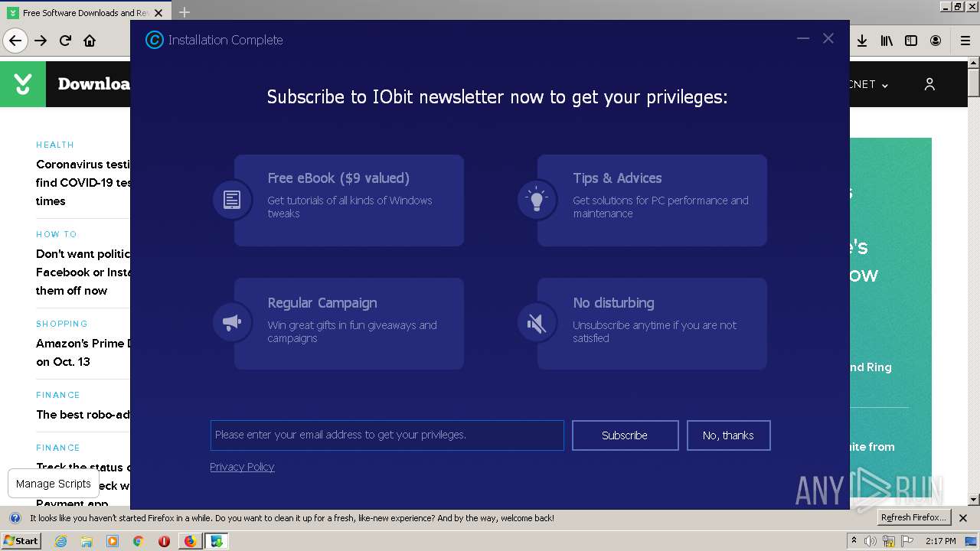Screen dimensions: 980x551
Task: Click the Refresh Firefox button
Action: [x=914, y=517]
